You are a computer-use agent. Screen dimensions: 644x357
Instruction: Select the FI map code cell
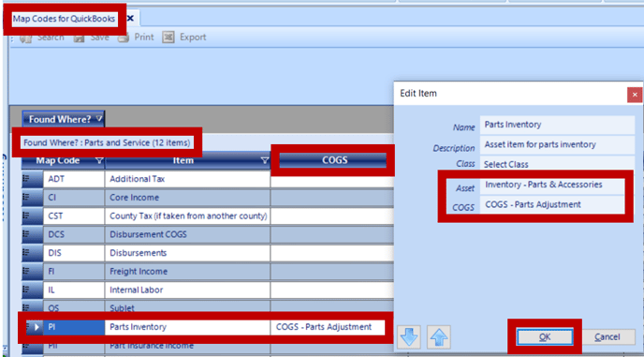74,272
